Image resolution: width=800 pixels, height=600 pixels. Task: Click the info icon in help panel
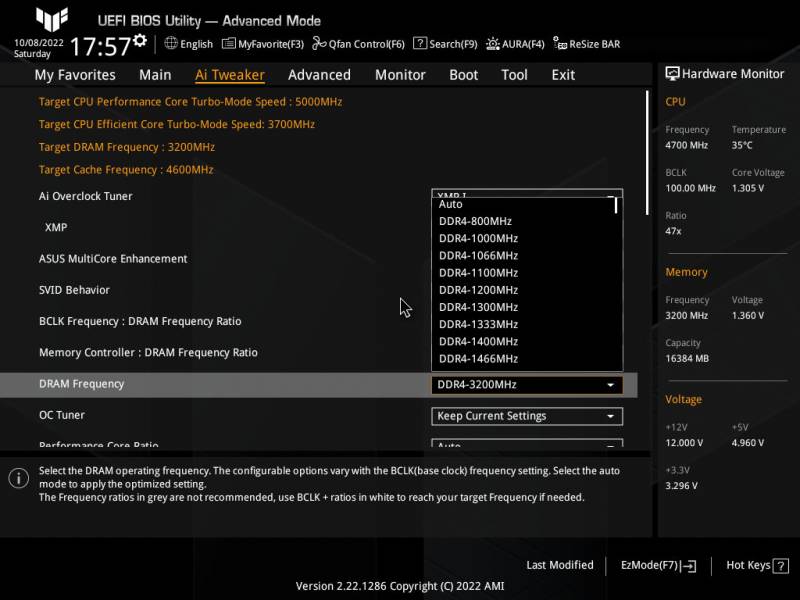tap(19, 478)
